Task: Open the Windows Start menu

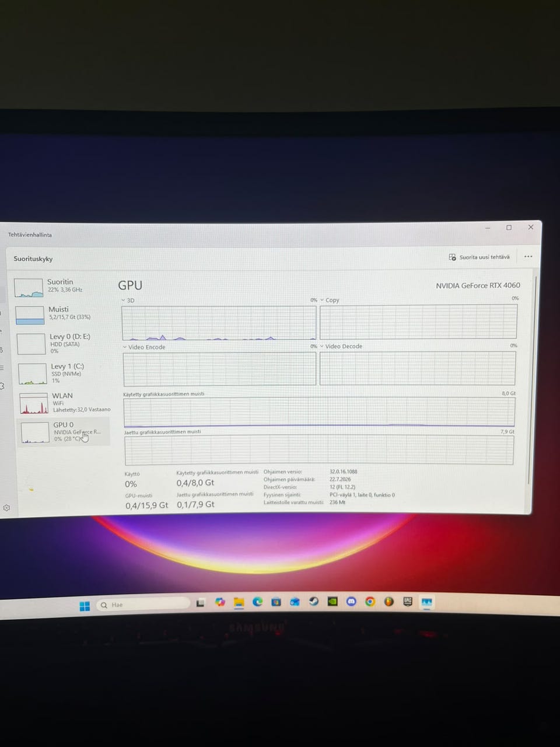Action: point(85,606)
